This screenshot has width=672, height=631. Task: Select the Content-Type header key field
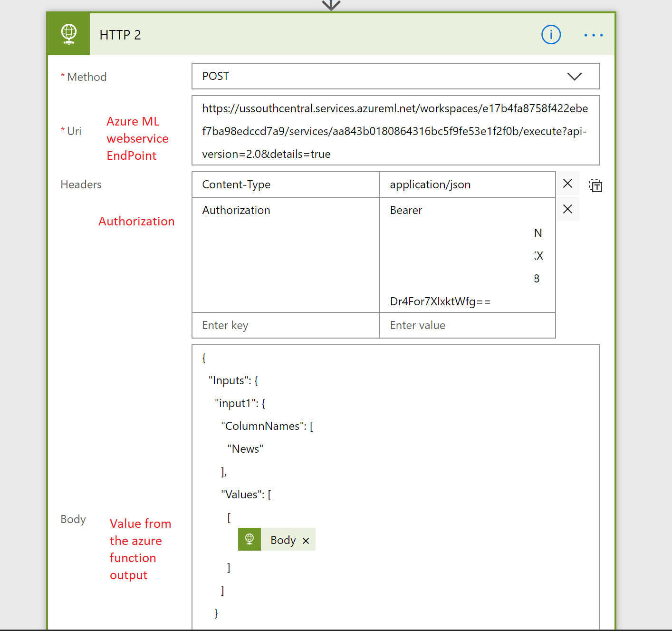(x=285, y=184)
